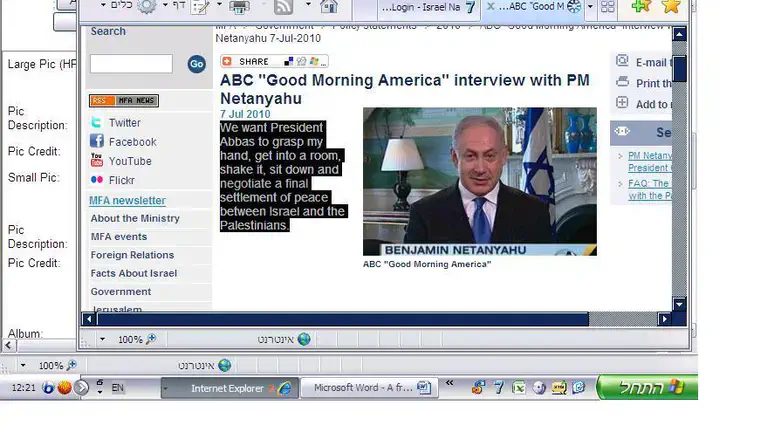Click the E-mail icon on right panel

(x=622, y=61)
